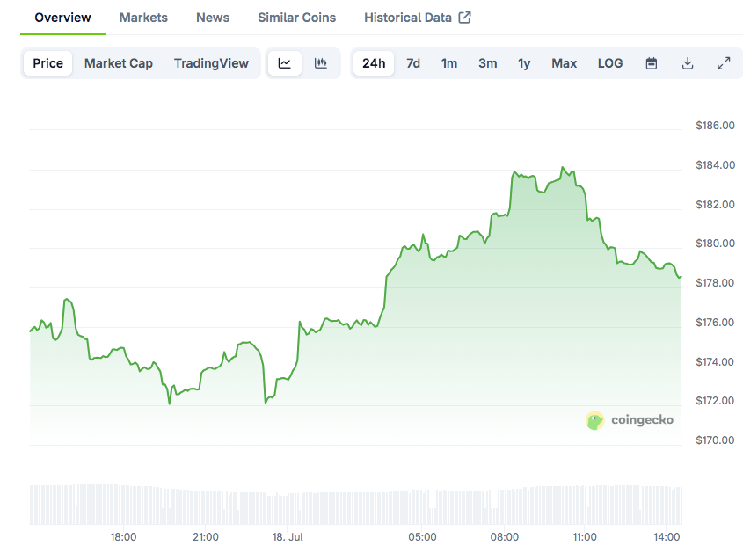
Task: Open the calendar date range picker
Action: pos(652,63)
